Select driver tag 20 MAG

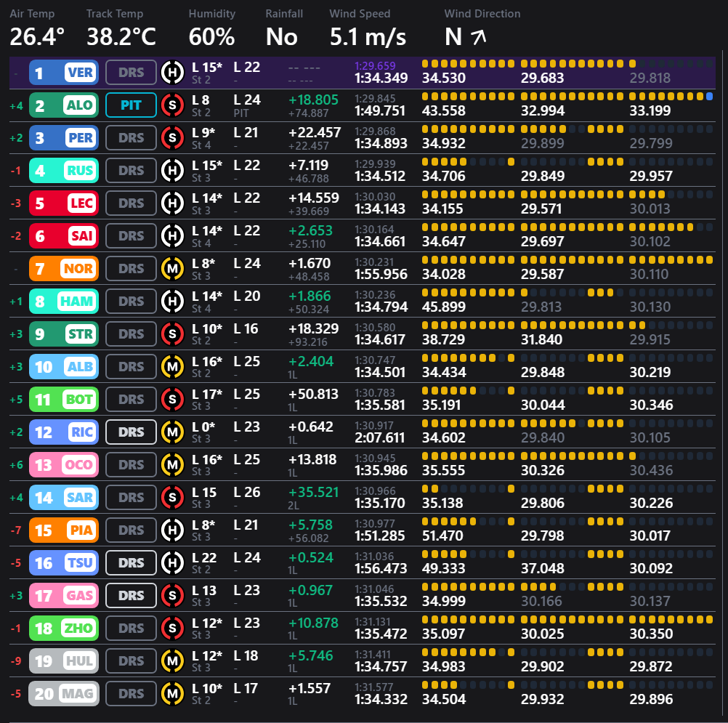[x=64, y=694]
